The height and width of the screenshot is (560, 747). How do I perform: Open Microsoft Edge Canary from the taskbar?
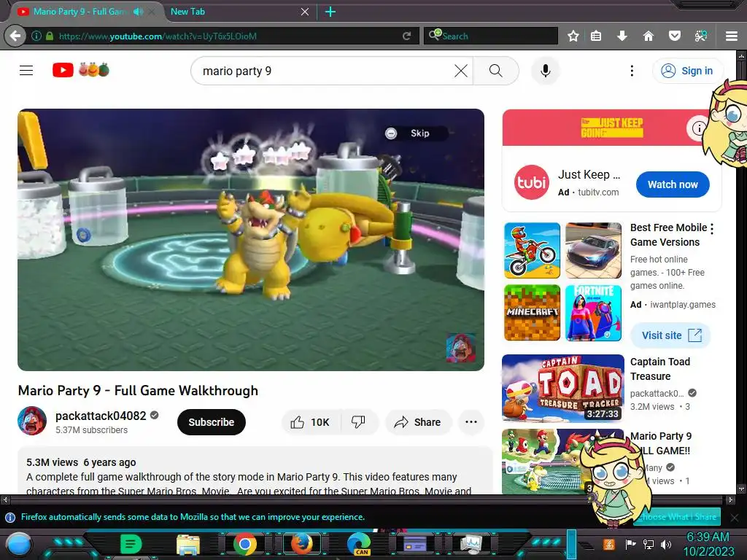[x=359, y=544]
